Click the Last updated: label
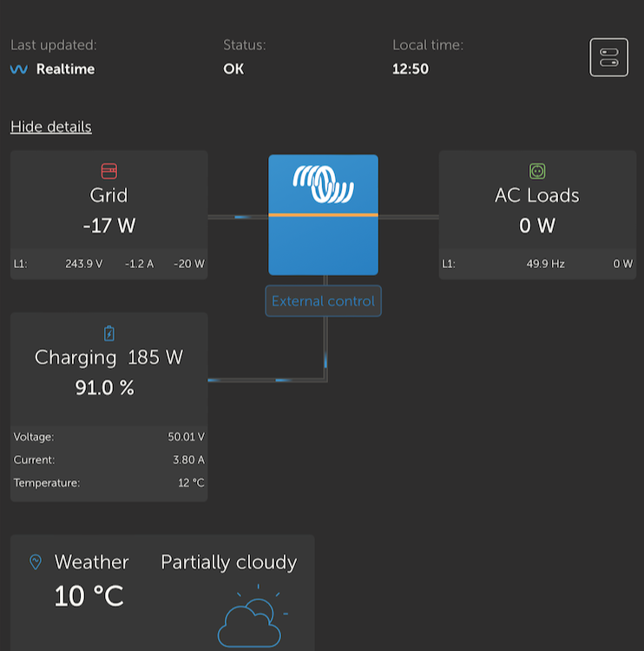Screen dimensions: 644x651 [54, 45]
